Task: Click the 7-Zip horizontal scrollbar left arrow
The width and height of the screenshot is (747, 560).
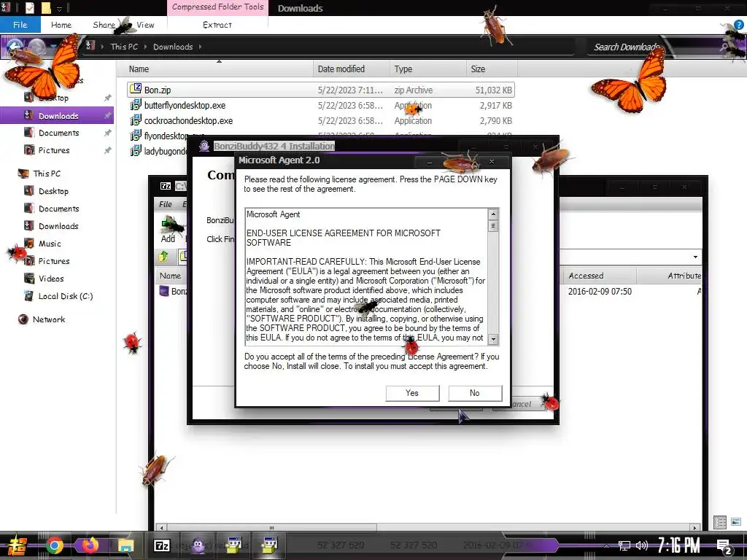Action: 162,528
